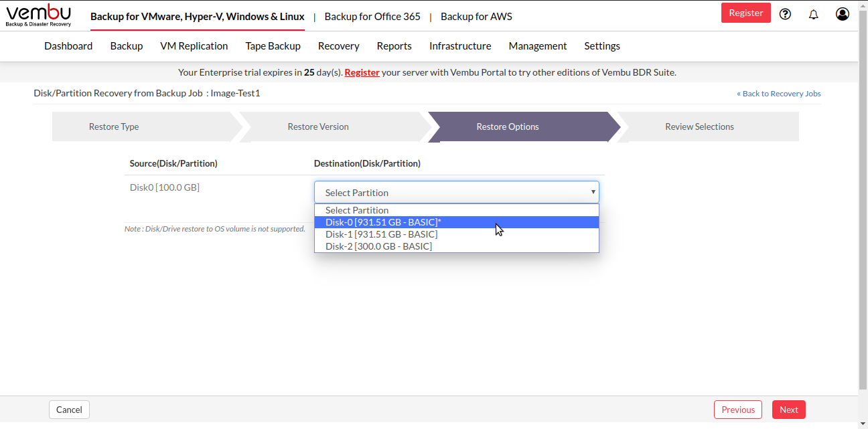This screenshot has width=868, height=429.
Task: Open the Backup menu
Action: tap(127, 46)
